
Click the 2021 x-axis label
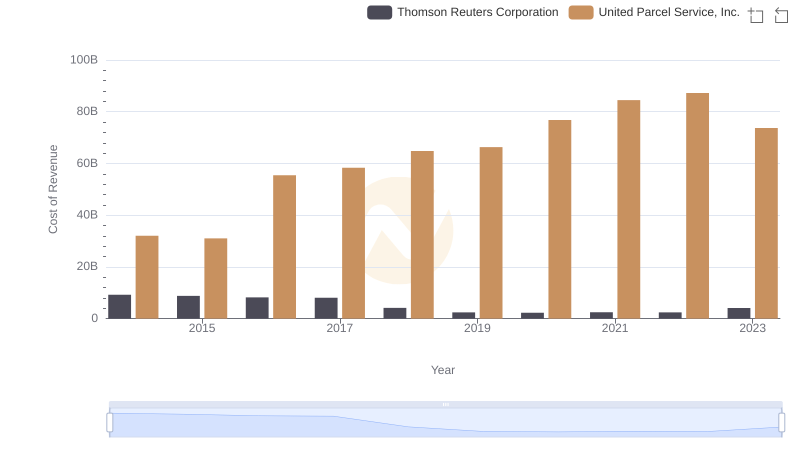615,328
